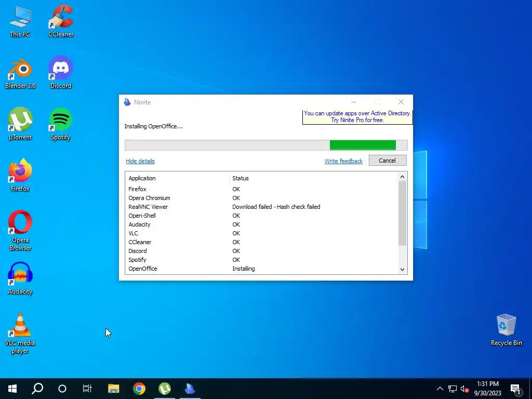Launch Google Chrome from the taskbar

click(139, 389)
